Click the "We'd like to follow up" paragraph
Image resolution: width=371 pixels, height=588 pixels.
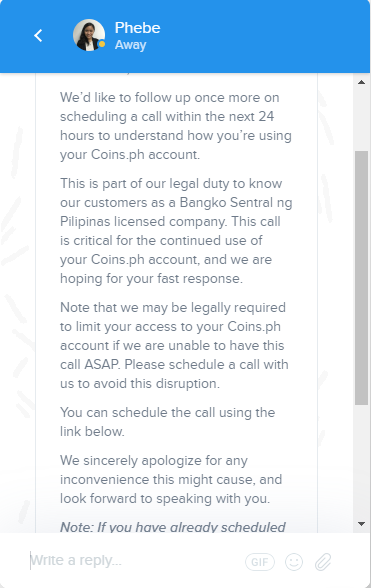click(176, 126)
